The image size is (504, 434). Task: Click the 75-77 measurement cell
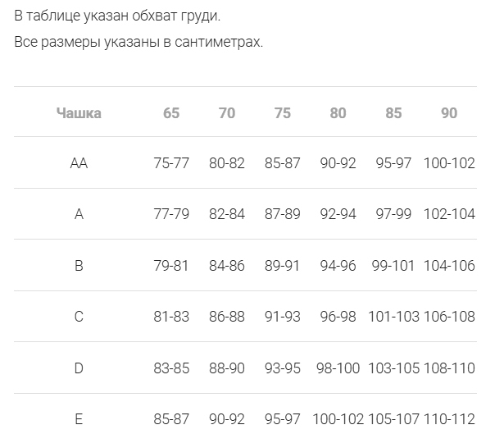point(171,163)
